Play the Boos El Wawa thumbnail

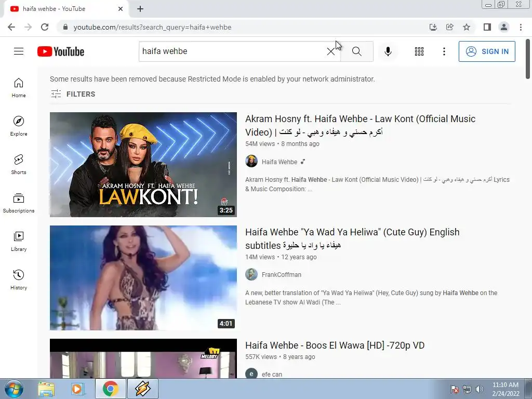coord(143,358)
